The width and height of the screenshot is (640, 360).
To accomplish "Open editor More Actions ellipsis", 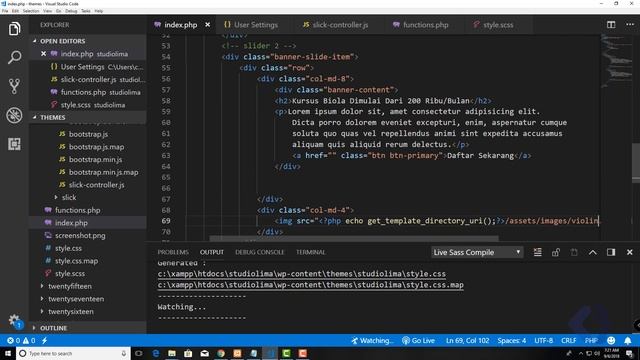I will pos(630,24).
